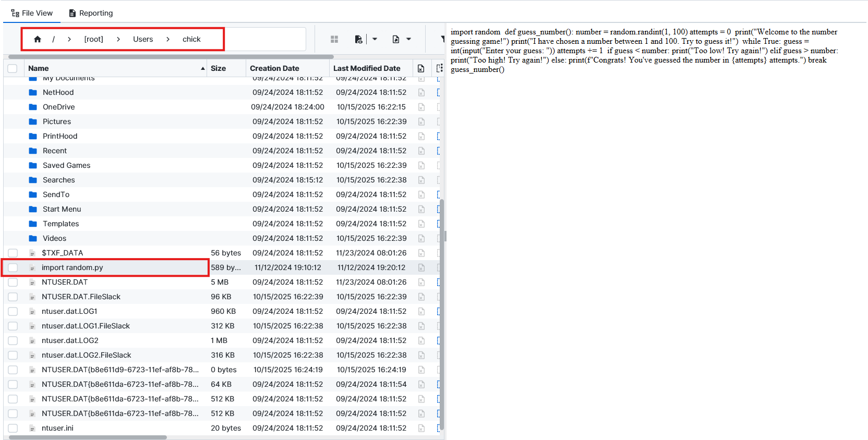Click the bottom horizontal scrollbar of file list
Viewport: 868px width, 440px height.
pyautogui.click(x=88, y=437)
